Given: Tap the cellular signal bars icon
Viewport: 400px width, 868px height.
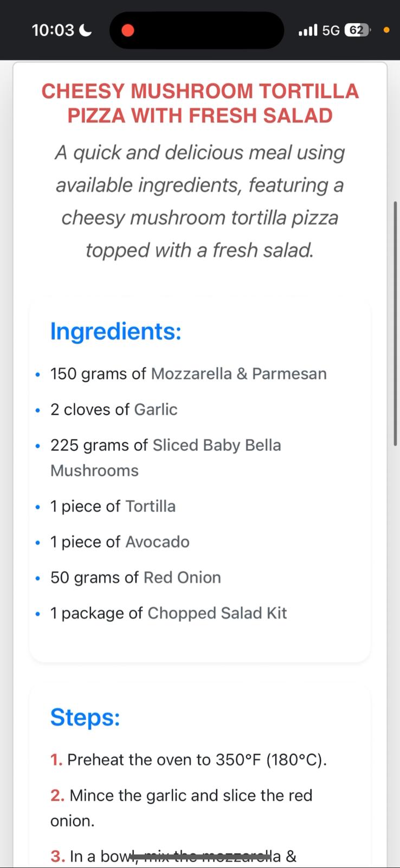Looking at the screenshot, I should coord(308,30).
